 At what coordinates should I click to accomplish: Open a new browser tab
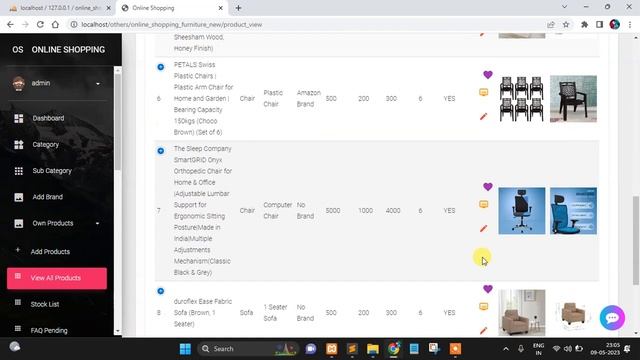coord(238,8)
